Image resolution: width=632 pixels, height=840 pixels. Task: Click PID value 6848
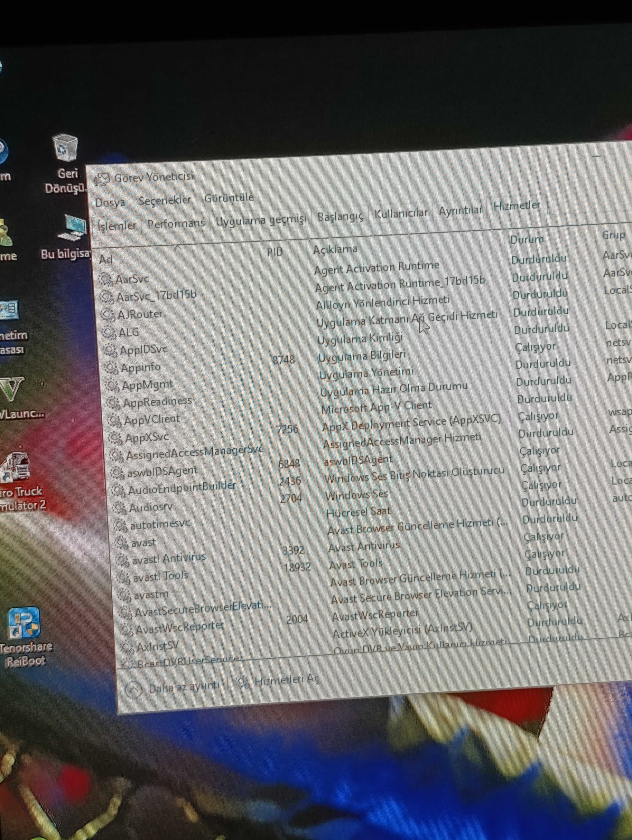click(289, 463)
